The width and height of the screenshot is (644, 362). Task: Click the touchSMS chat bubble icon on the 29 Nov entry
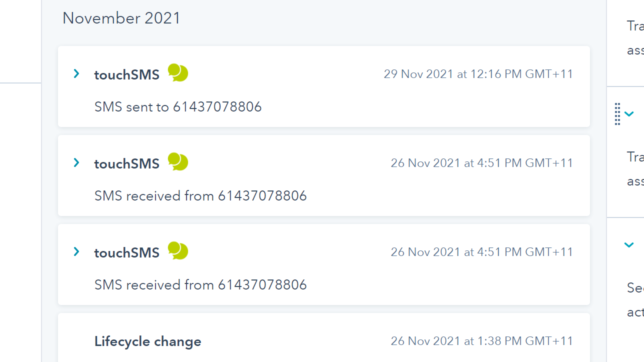tap(177, 73)
